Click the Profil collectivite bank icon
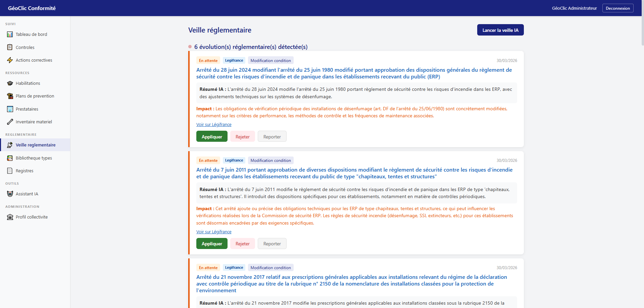 [10, 217]
